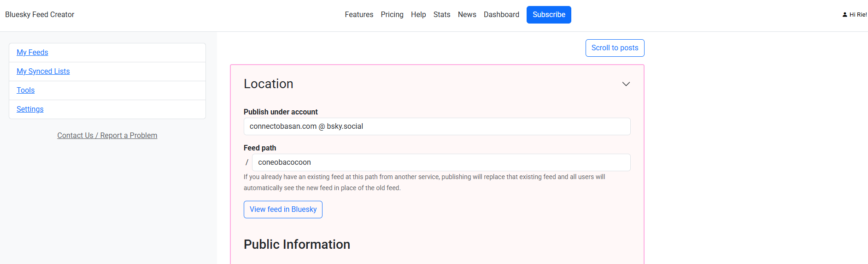
Task: Click the Location section heading
Action: tap(269, 84)
